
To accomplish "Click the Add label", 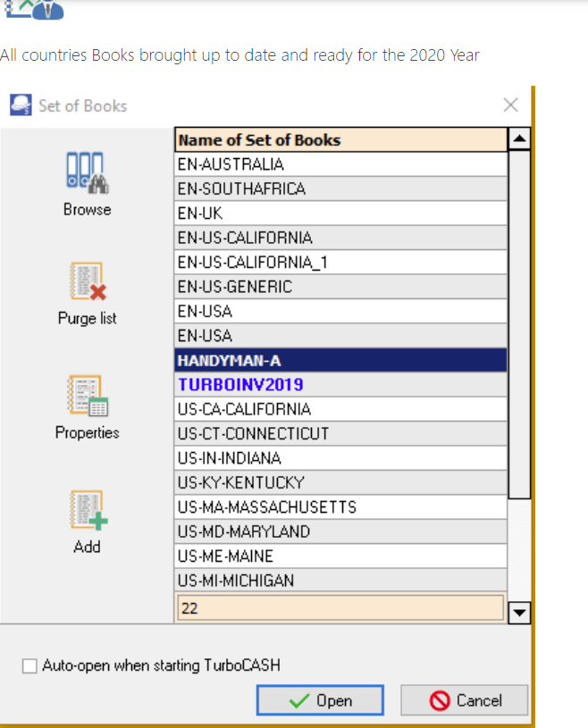I will (87, 547).
